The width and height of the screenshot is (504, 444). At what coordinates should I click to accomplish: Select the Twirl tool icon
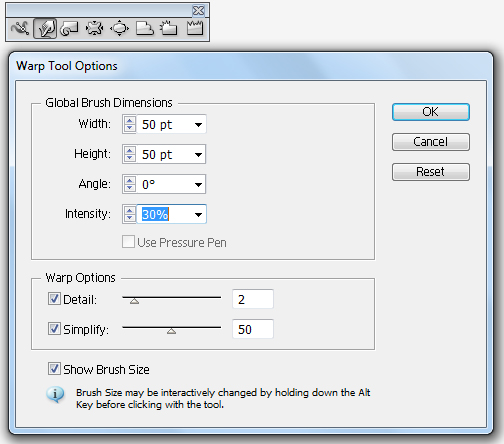coord(69,29)
